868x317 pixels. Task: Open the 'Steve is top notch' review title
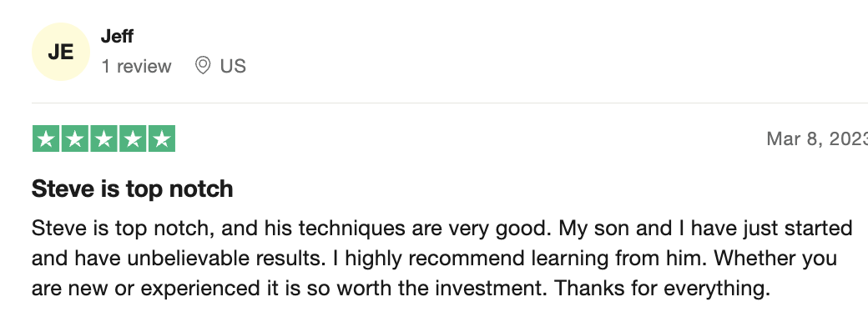(133, 189)
